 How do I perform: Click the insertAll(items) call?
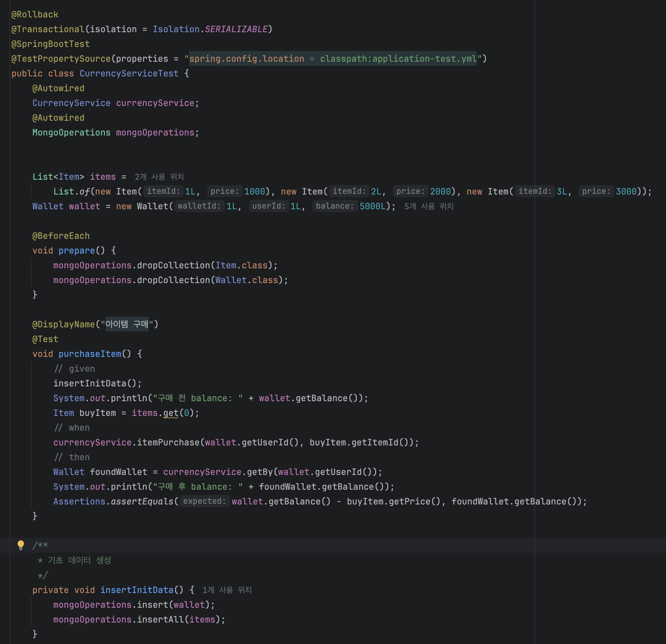(x=179, y=620)
